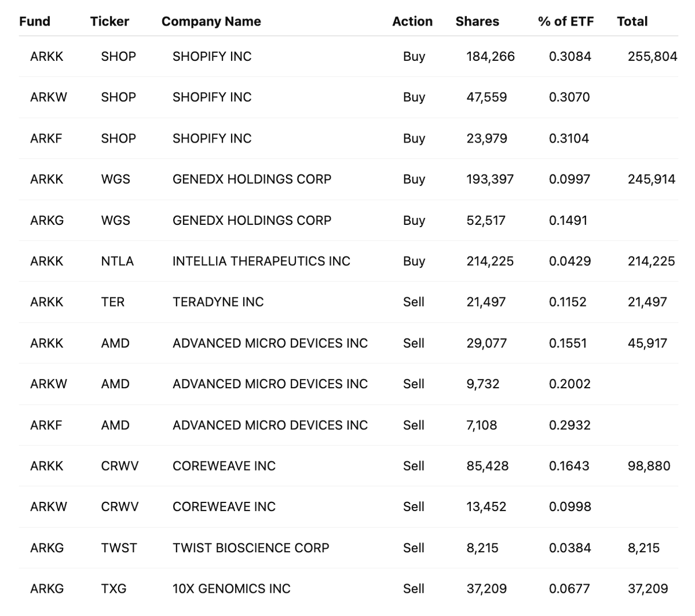Select total value 98,880
This screenshot has width=695, height=616.
pyautogui.click(x=649, y=466)
